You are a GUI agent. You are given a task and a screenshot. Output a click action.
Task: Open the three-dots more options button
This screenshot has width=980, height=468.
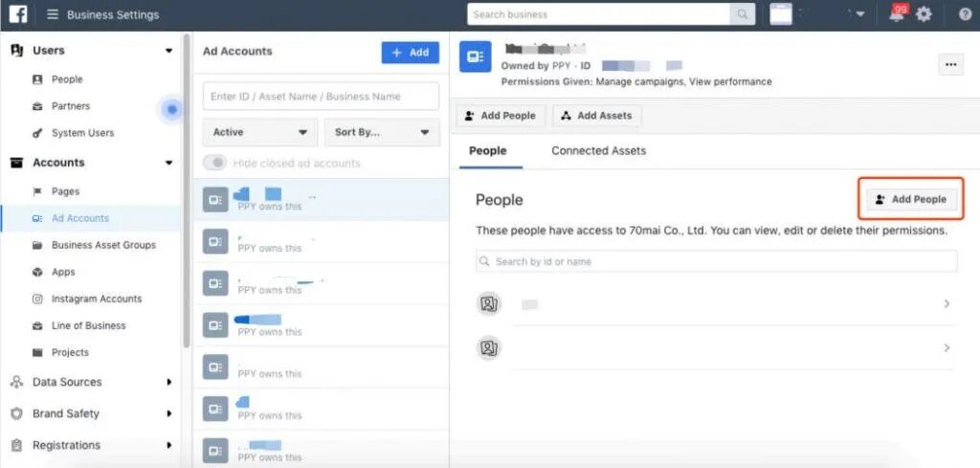pyautogui.click(x=950, y=64)
